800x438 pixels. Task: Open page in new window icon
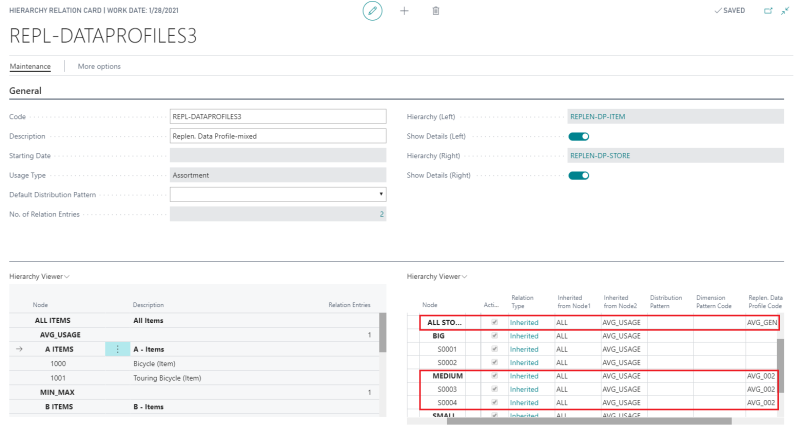768,11
